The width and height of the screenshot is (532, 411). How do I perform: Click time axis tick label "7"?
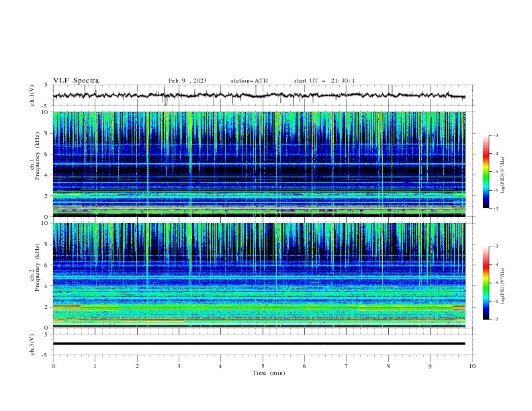[x=347, y=366]
